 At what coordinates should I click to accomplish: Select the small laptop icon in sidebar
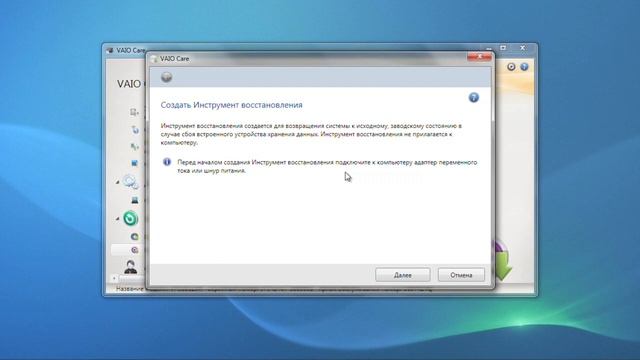(x=135, y=200)
